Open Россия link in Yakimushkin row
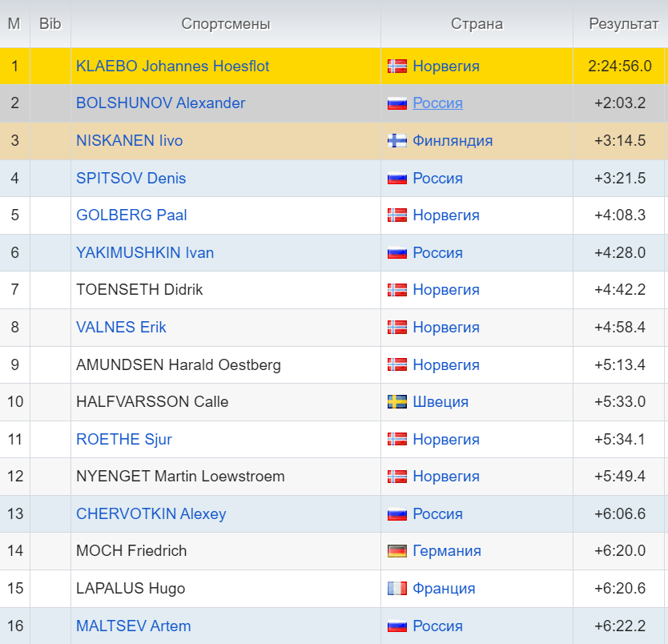This screenshot has width=668, height=644. click(437, 252)
